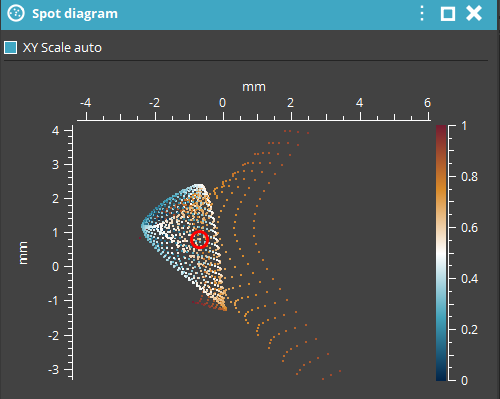Click the 0.6 color scale value
The height and width of the screenshot is (399, 500).
[x=469, y=228]
